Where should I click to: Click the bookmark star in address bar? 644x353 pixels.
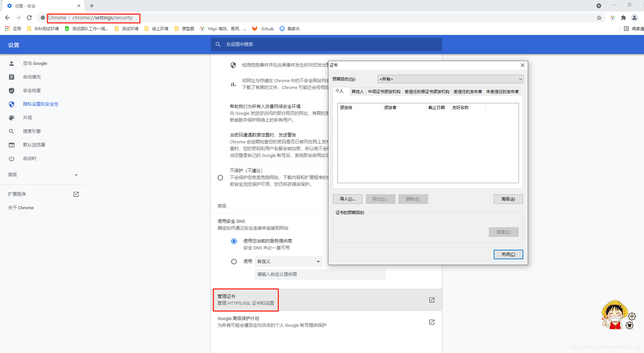[599, 18]
